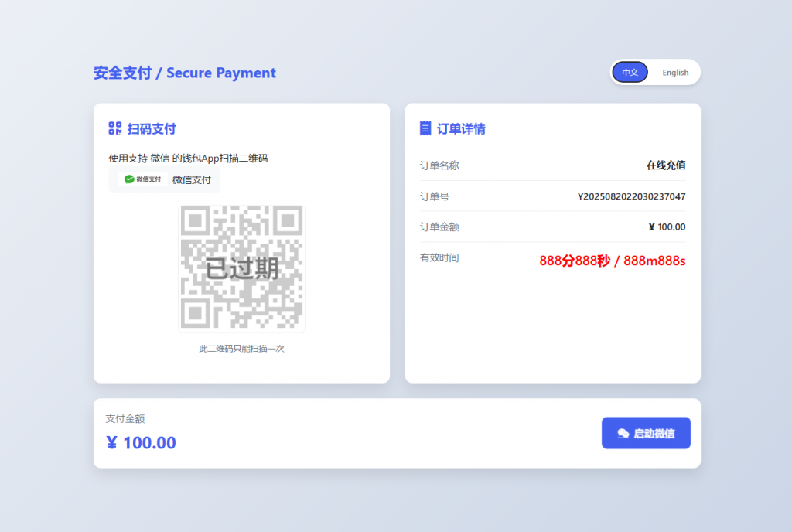The height and width of the screenshot is (532, 792).
Task: Click the blue ¥ 100.00 payment amount
Action: point(141,442)
